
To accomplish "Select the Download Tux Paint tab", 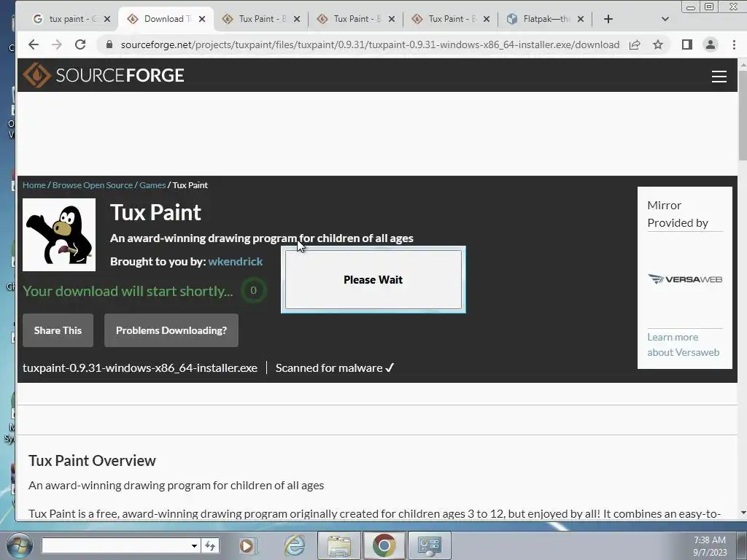I will click(x=166, y=19).
